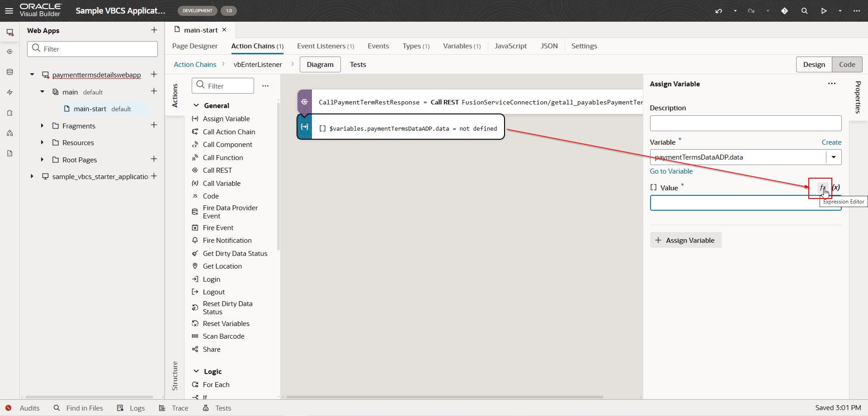Viewport: 868px width, 416px height.
Task: Open the Undo dropdown arrow
Action: click(735, 11)
